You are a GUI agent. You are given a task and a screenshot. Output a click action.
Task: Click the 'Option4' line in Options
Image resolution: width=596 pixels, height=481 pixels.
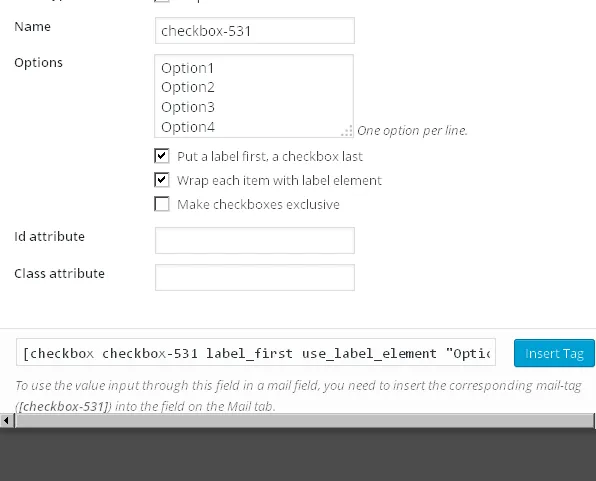188,127
